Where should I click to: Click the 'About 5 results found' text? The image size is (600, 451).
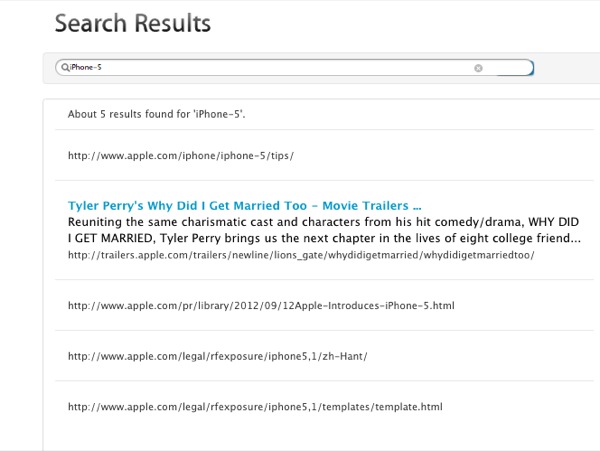(x=157, y=114)
